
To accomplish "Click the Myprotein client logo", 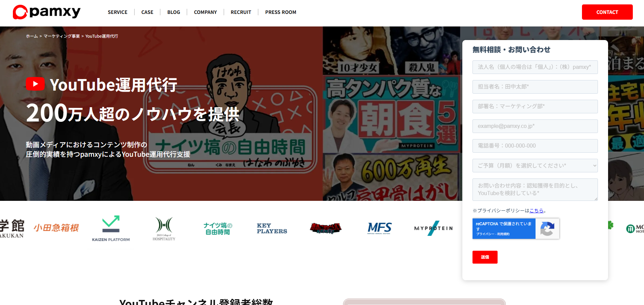I will [433, 228].
